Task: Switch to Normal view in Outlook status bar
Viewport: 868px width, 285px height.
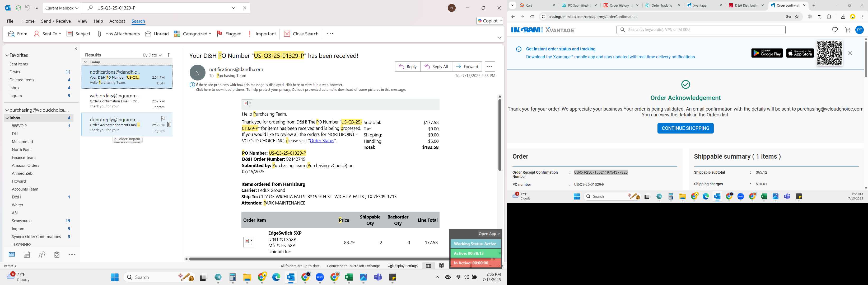Action: click(x=428, y=266)
